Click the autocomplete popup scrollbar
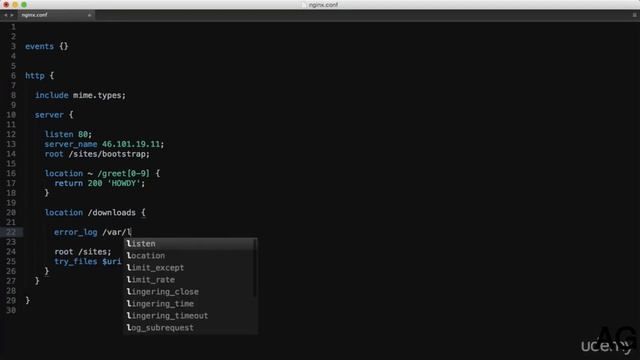640x360 pixels. click(x=255, y=268)
